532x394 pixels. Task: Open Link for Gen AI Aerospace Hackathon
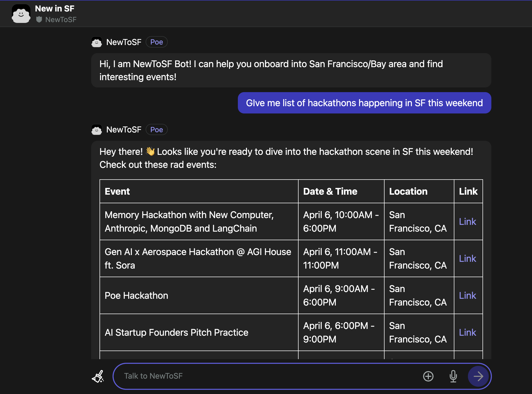click(467, 258)
